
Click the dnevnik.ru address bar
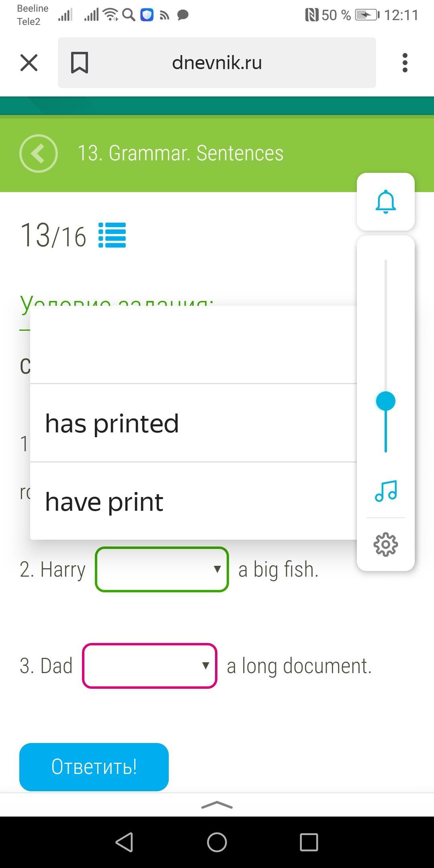tap(217, 63)
